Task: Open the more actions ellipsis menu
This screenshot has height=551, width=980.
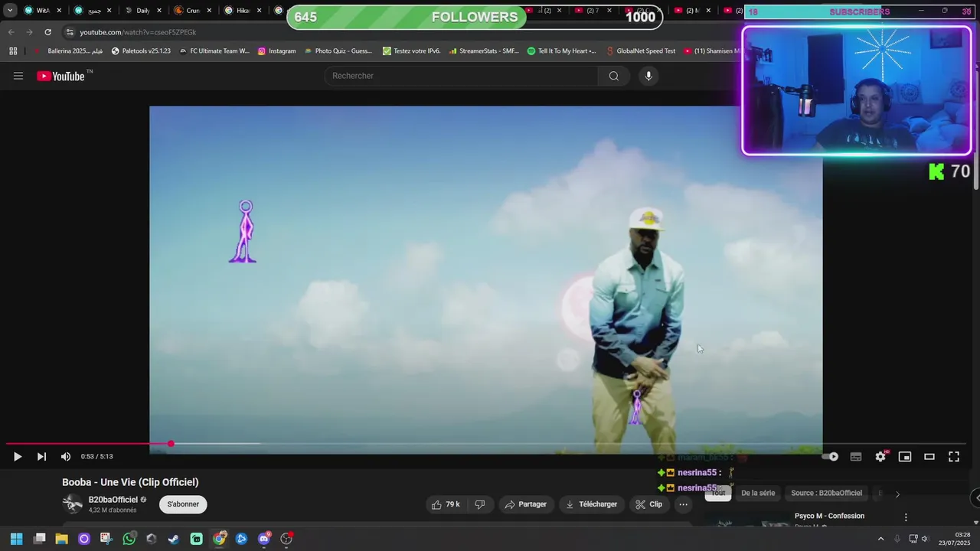Action: (683, 504)
